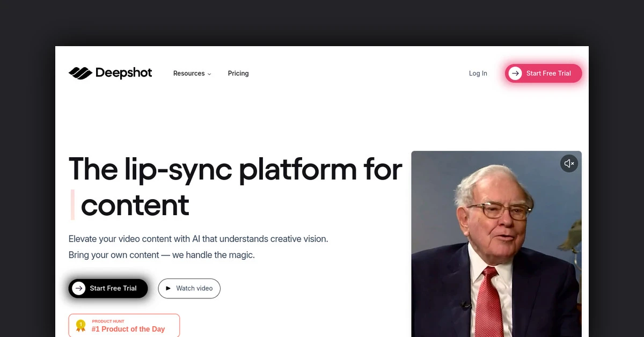Expand the chevron beside Resources
The width and height of the screenshot is (644, 337).
coord(209,74)
